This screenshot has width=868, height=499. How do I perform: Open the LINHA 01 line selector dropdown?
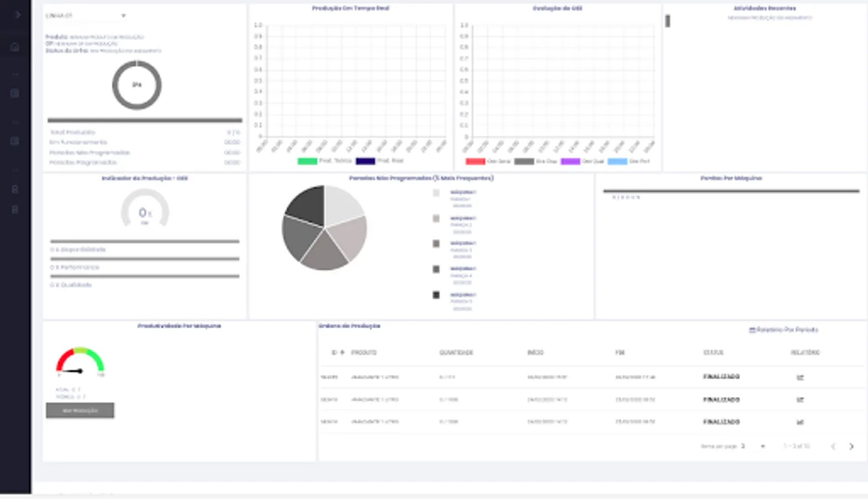86,16
